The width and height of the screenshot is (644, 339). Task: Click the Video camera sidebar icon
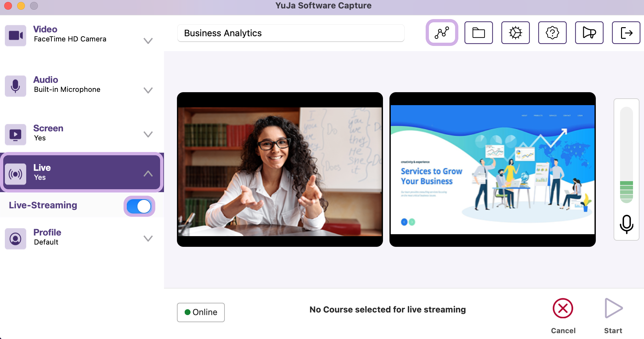point(16,35)
